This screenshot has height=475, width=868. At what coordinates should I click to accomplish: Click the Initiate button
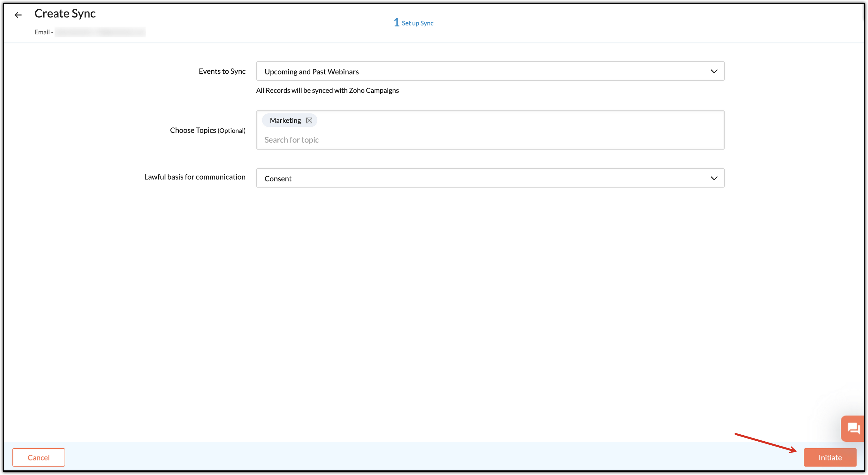click(x=830, y=457)
